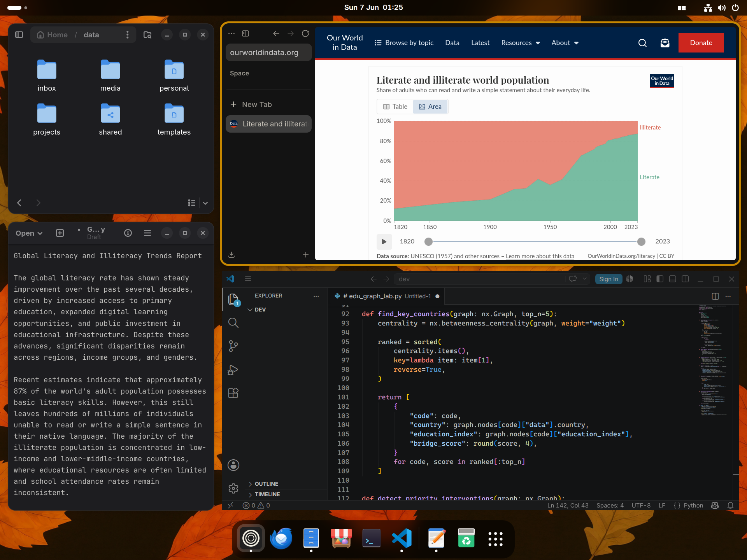The image size is (747, 560).
Task: Select the Area chart view
Action: pyautogui.click(x=430, y=107)
